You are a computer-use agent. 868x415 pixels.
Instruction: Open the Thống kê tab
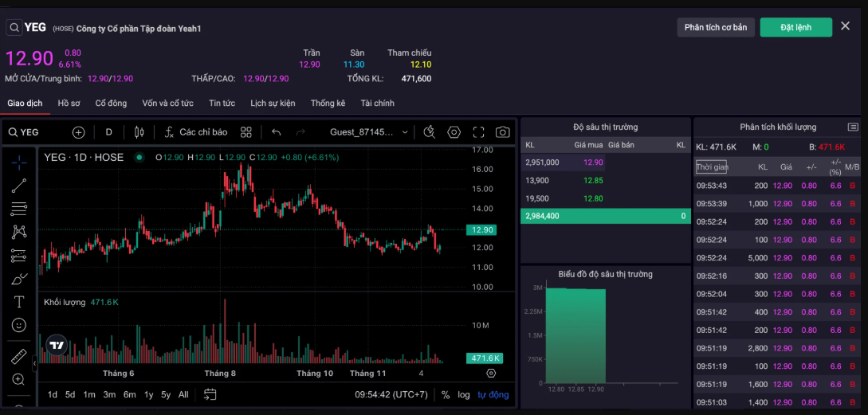[x=328, y=104]
